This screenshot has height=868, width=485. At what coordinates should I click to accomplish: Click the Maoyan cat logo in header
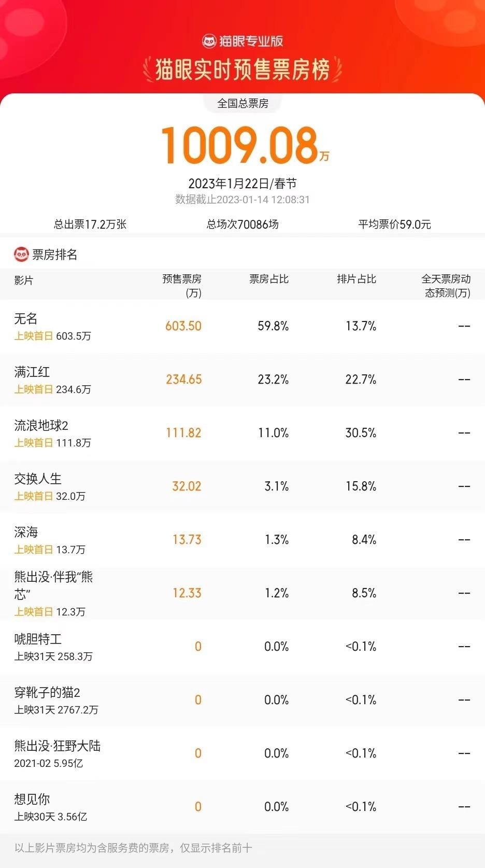209,41
